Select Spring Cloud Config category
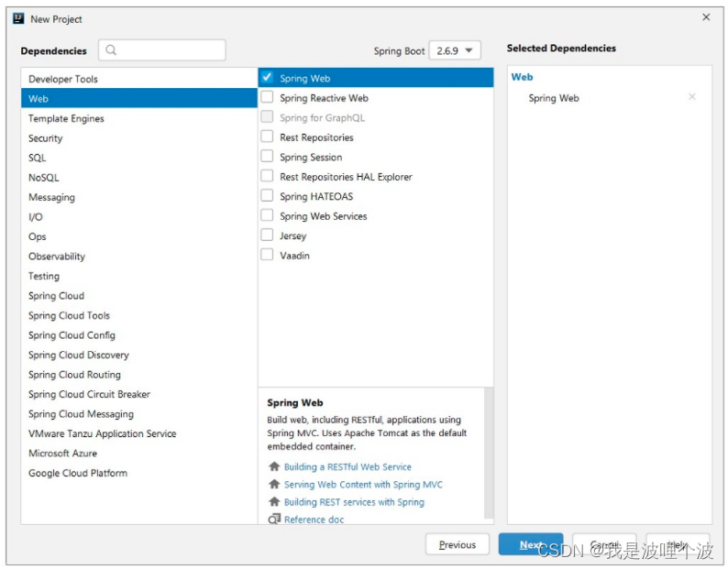728x569 pixels. coord(138,335)
